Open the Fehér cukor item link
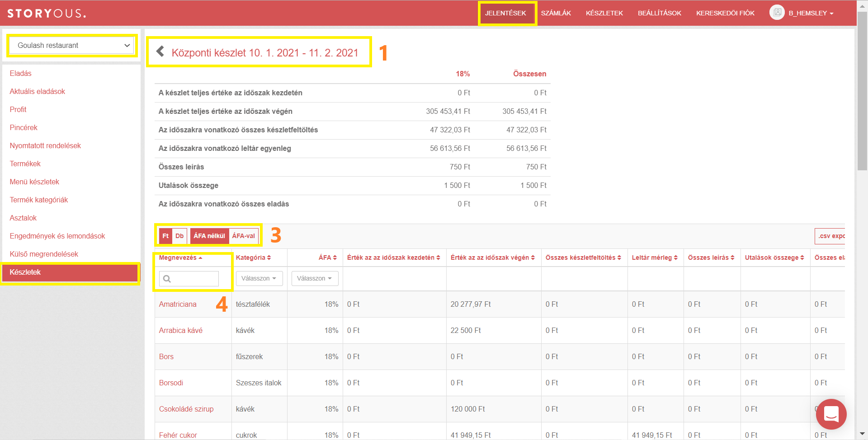This screenshot has height=440, width=868. (x=178, y=435)
